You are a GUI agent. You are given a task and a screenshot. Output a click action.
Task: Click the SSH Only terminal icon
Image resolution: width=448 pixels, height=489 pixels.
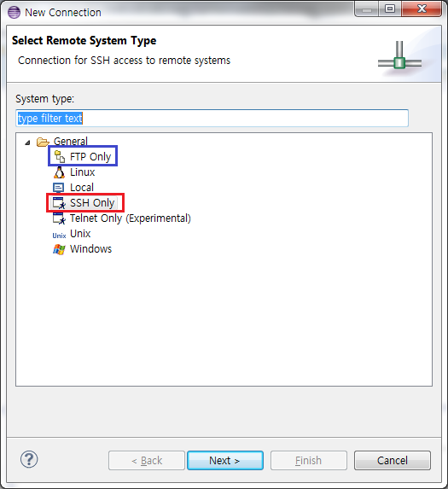[59, 203]
